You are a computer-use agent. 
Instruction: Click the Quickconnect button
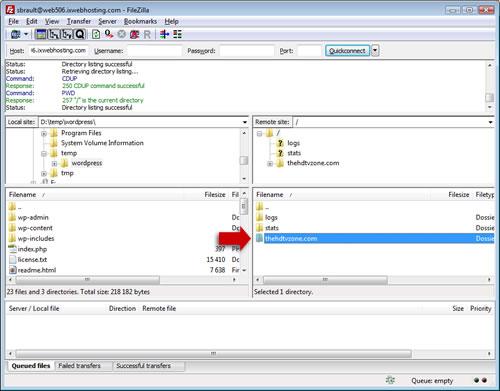[347, 51]
